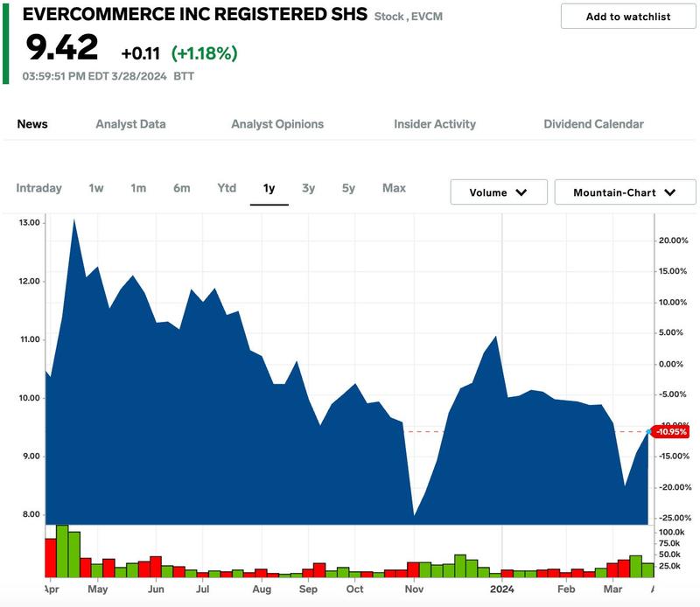
Task: Open the Dividend Calendar tab
Action: 593,124
